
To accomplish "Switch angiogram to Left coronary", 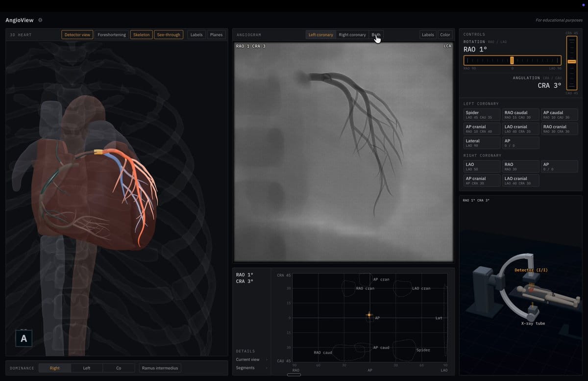I will pyautogui.click(x=320, y=35).
